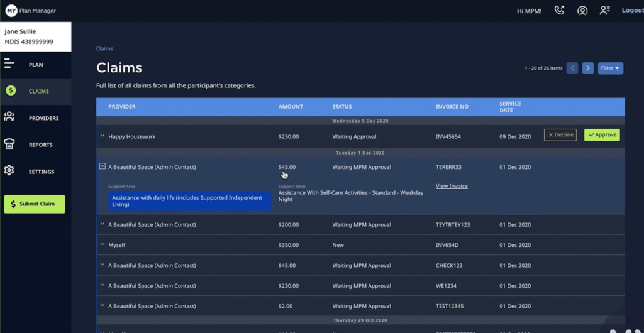The height and width of the screenshot is (333, 644).
Task: Click the phone call icon in header
Action: pyautogui.click(x=559, y=11)
